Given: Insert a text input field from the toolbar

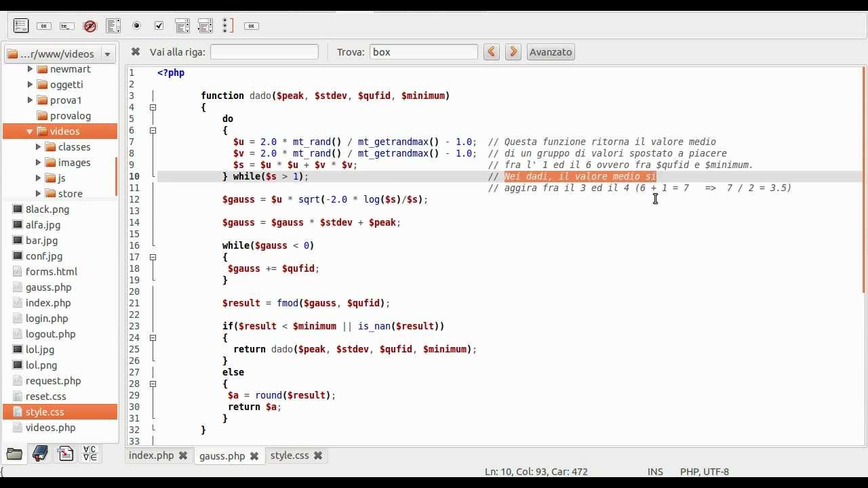Looking at the screenshot, I should click(67, 26).
